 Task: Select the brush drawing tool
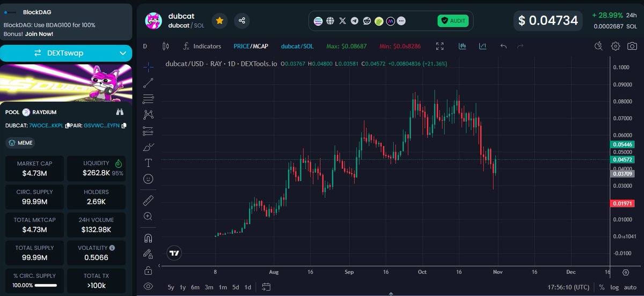[x=149, y=147]
